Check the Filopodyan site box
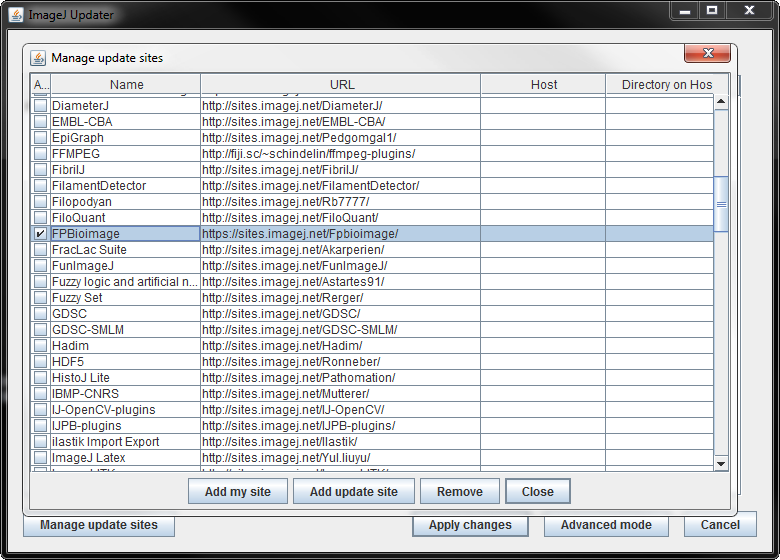 click(40, 202)
